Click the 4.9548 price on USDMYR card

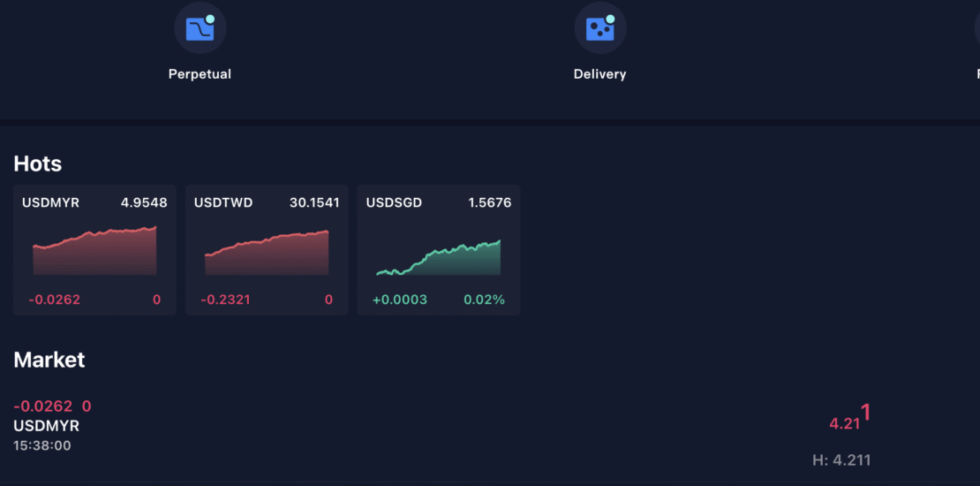pos(144,202)
